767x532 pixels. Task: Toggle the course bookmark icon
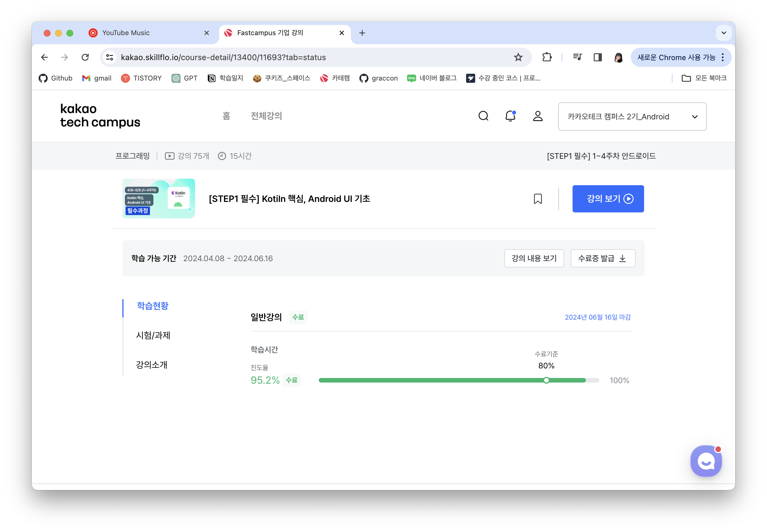(x=537, y=199)
